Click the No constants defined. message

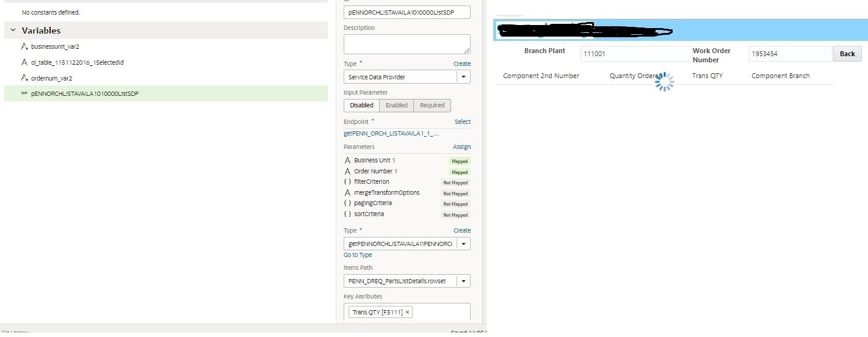[51, 12]
